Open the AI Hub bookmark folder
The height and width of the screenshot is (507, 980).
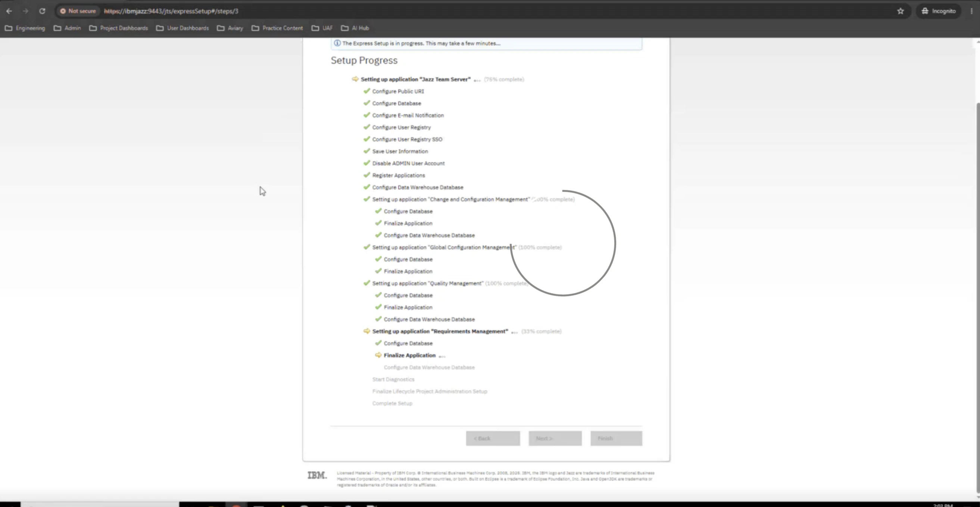pos(355,28)
